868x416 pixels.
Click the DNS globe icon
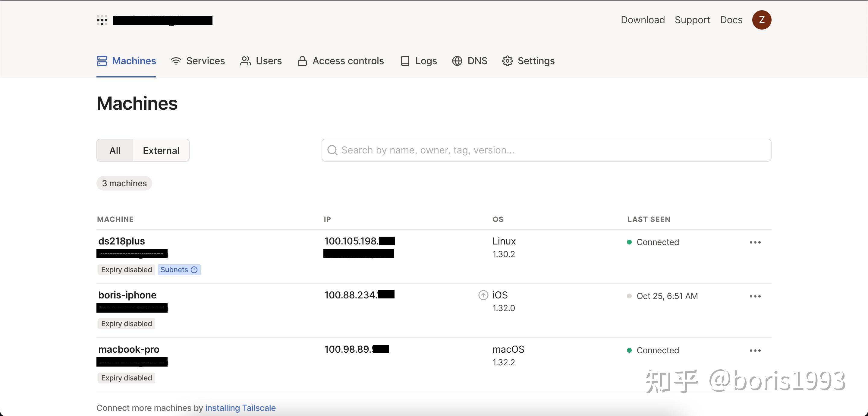(457, 61)
